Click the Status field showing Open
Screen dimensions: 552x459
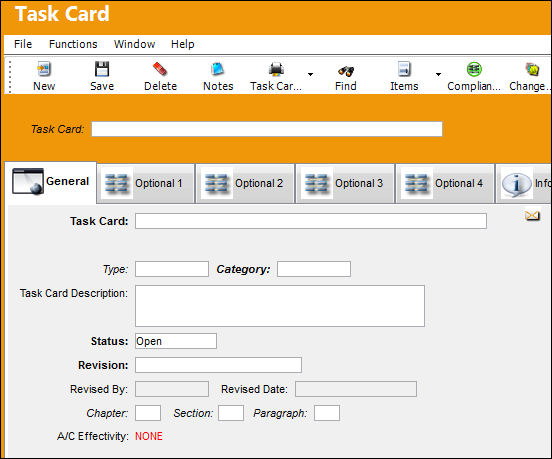click(x=176, y=341)
